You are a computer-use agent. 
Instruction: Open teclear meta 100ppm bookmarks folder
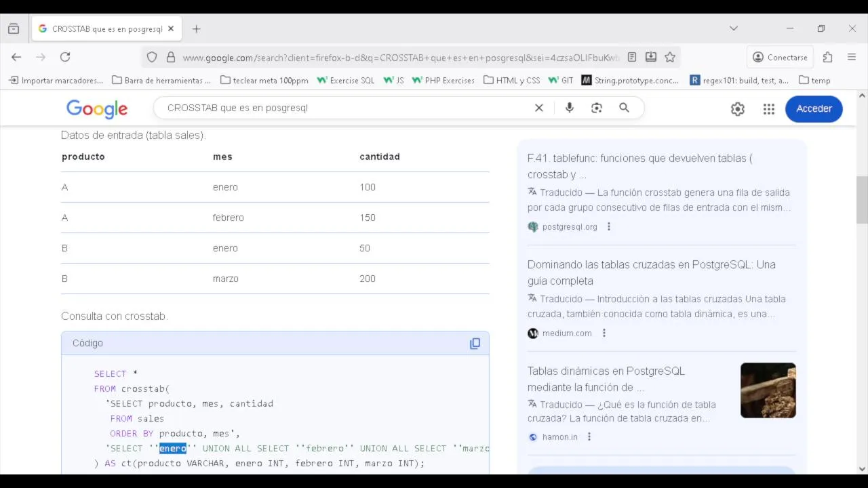264,80
